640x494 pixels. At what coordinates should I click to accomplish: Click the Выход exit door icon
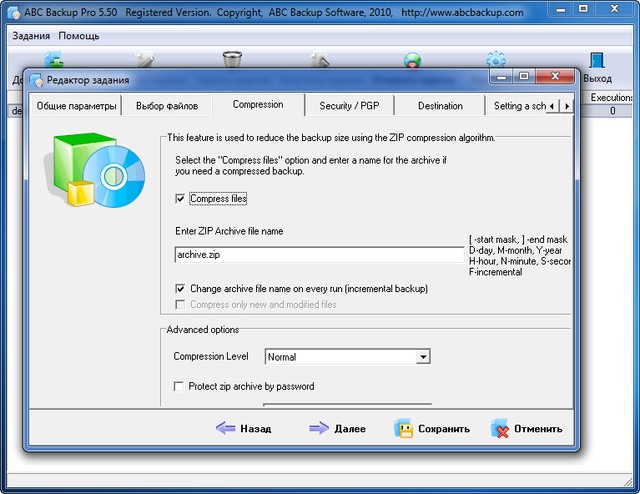pos(597,61)
